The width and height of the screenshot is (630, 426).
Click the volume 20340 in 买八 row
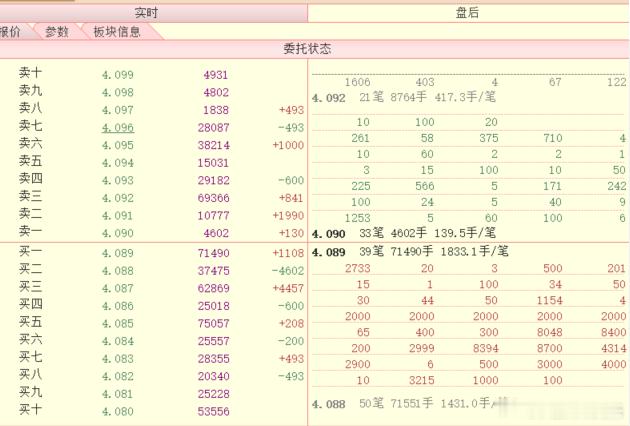click(x=213, y=377)
